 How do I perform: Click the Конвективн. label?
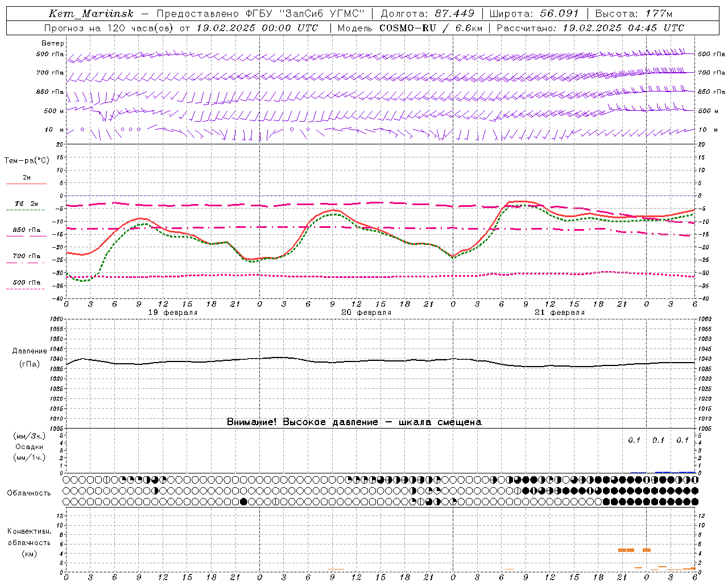click(x=30, y=531)
